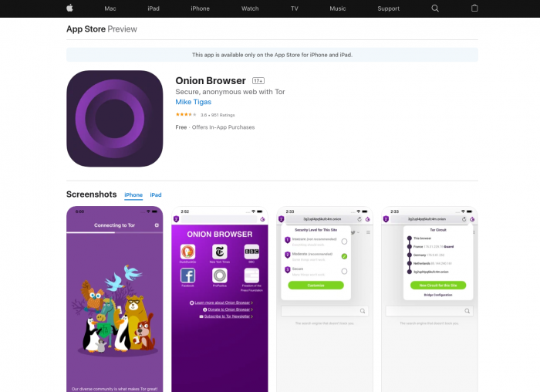Click the 3.6 • 951 Ratings text

[x=218, y=115]
